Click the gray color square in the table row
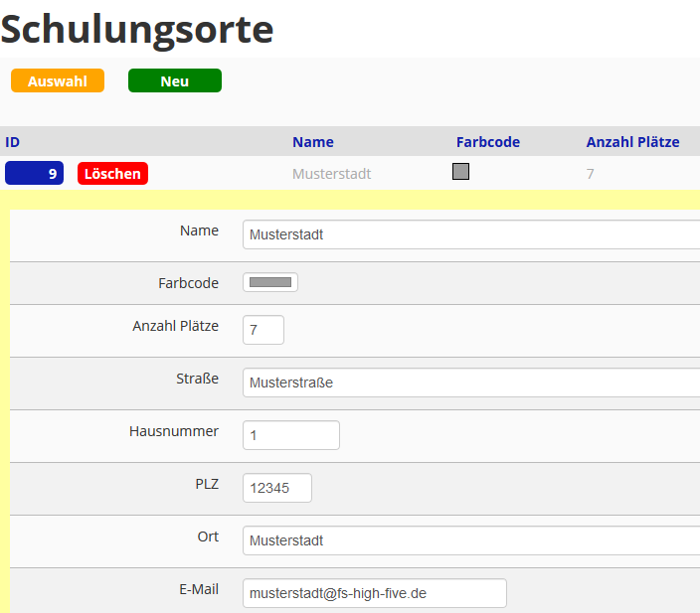The height and width of the screenshot is (613, 700). [x=460, y=172]
